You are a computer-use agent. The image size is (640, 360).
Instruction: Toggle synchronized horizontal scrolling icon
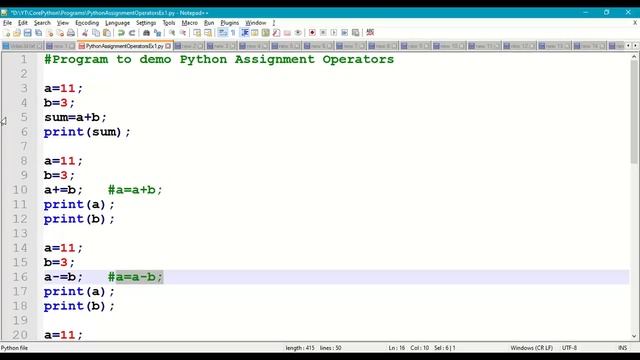208,33
